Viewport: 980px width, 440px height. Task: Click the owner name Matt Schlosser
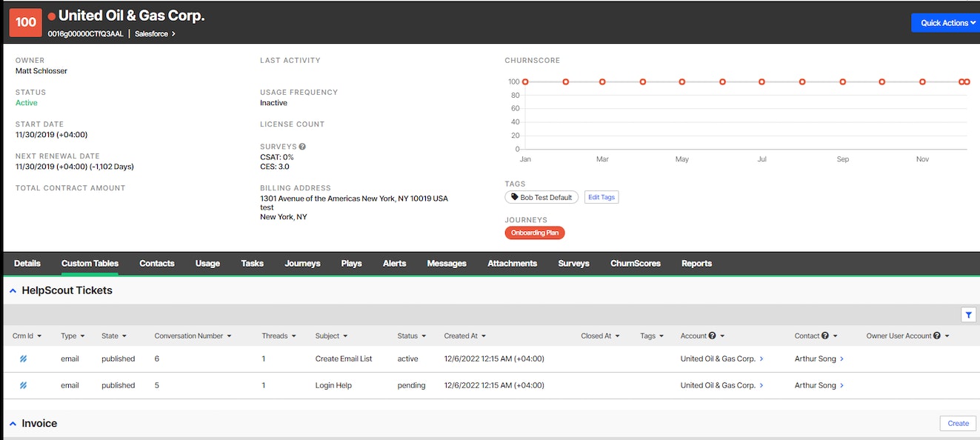(41, 71)
